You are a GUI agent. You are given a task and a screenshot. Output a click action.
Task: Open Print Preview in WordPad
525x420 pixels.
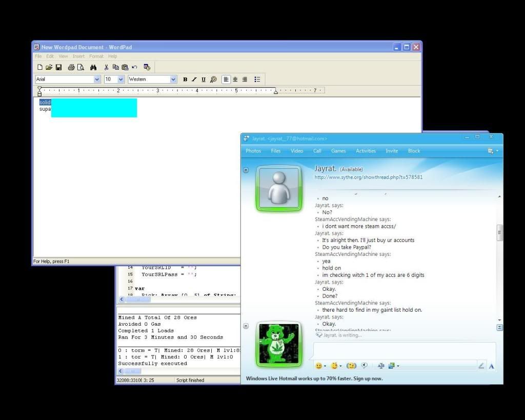coord(80,67)
